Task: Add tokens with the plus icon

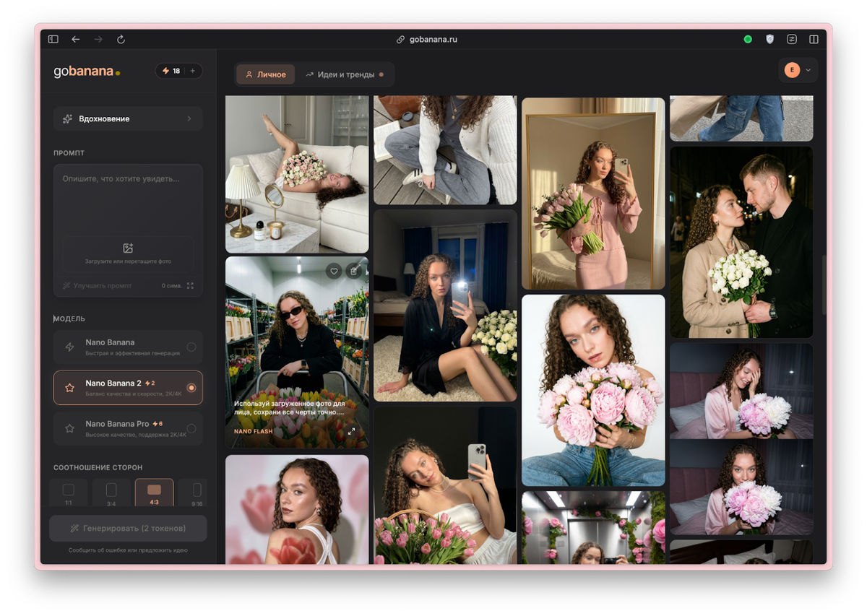Action: 193,71
